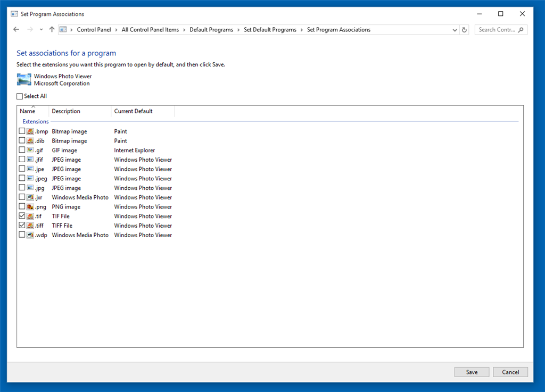Cancel the association changes
Screen dimensions: 545x392
[510, 372]
